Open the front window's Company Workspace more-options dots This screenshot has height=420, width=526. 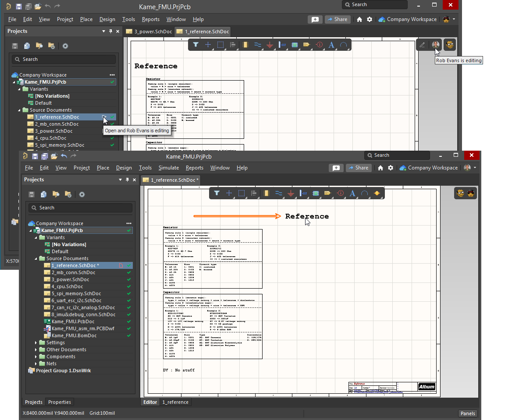[129, 223]
